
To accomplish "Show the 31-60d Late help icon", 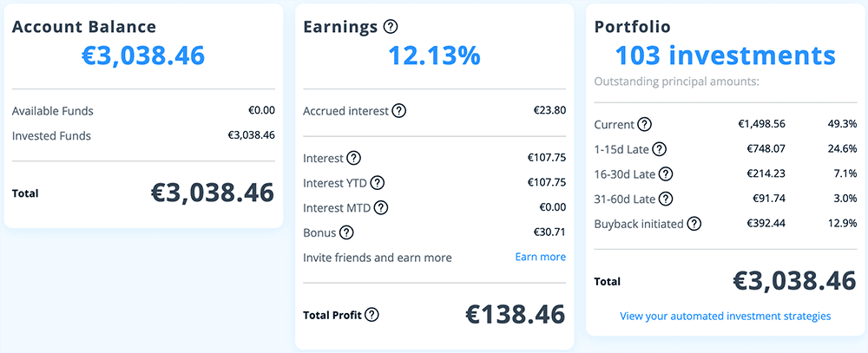I will click(665, 199).
